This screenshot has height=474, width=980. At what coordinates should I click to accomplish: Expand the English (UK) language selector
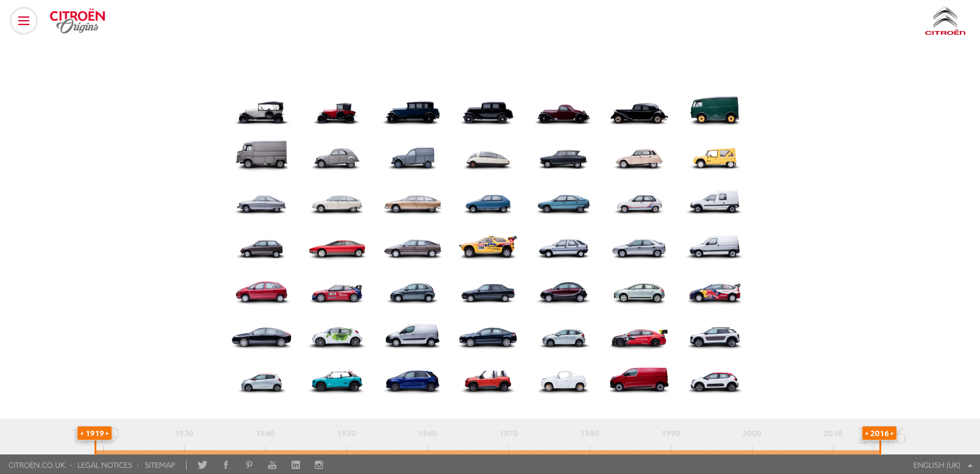coord(942,465)
